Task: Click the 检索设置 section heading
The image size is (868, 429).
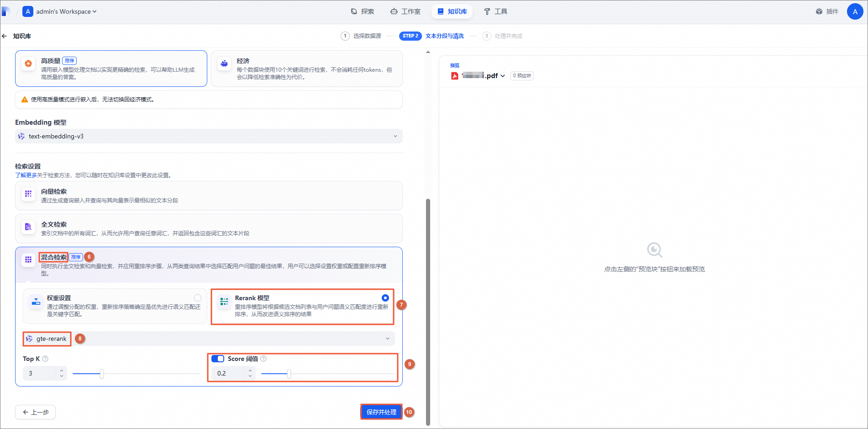Action: 28,166
